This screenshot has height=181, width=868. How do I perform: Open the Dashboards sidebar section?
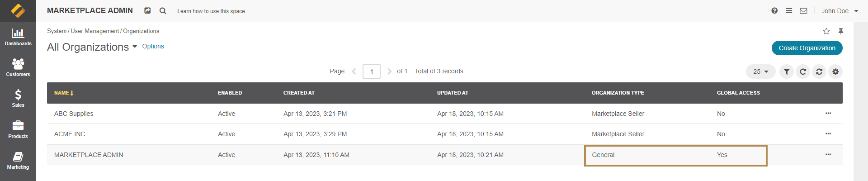click(18, 37)
